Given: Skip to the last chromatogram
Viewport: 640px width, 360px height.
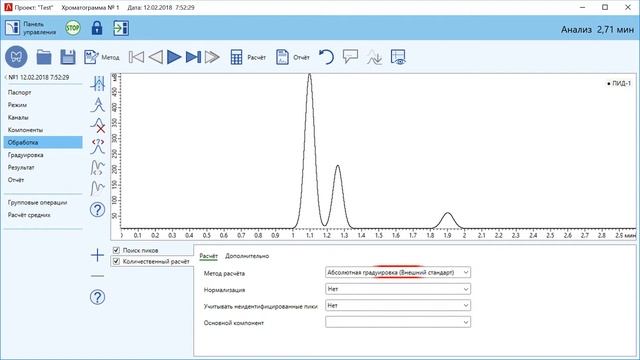Looking at the screenshot, I should [193, 57].
